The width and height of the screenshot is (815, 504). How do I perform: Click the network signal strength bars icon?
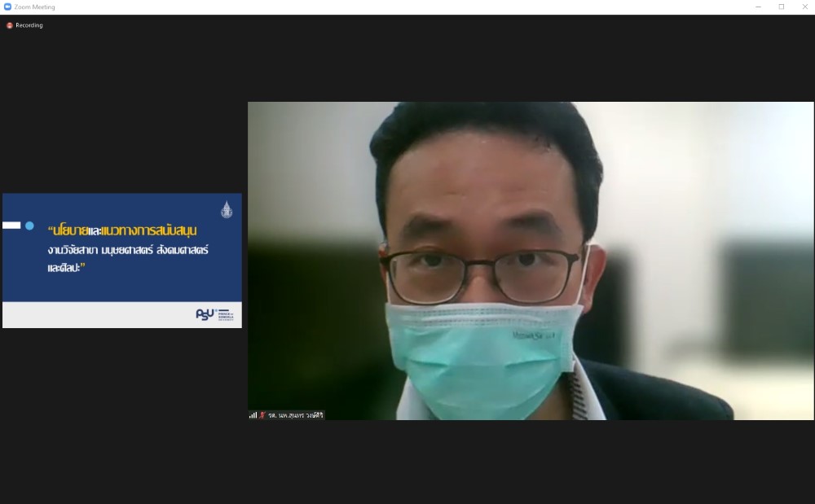253,415
